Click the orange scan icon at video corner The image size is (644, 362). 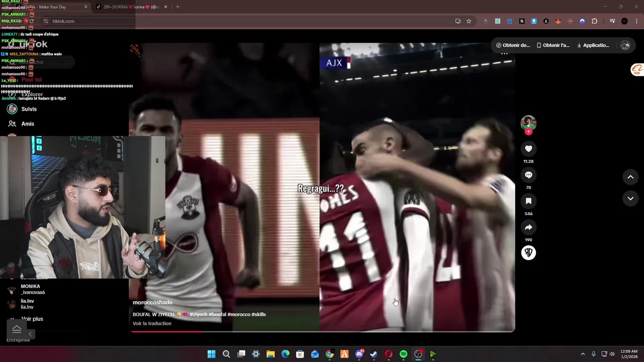click(134, 49)
